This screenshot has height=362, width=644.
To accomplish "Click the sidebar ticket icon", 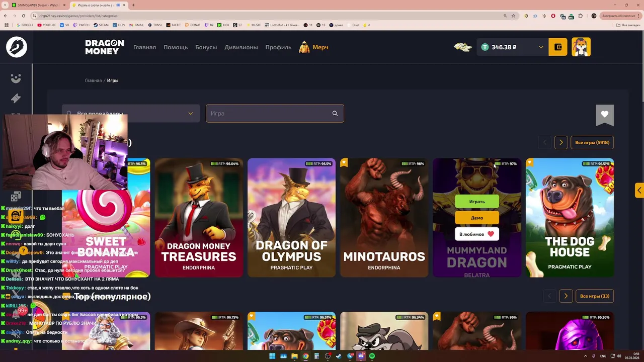I will click(x=16, y=98).
